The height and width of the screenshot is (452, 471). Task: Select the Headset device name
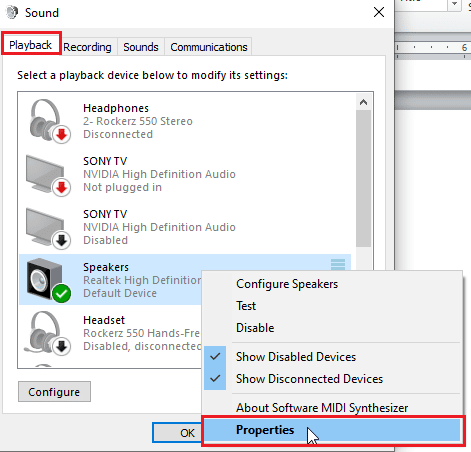pos(104,320)
